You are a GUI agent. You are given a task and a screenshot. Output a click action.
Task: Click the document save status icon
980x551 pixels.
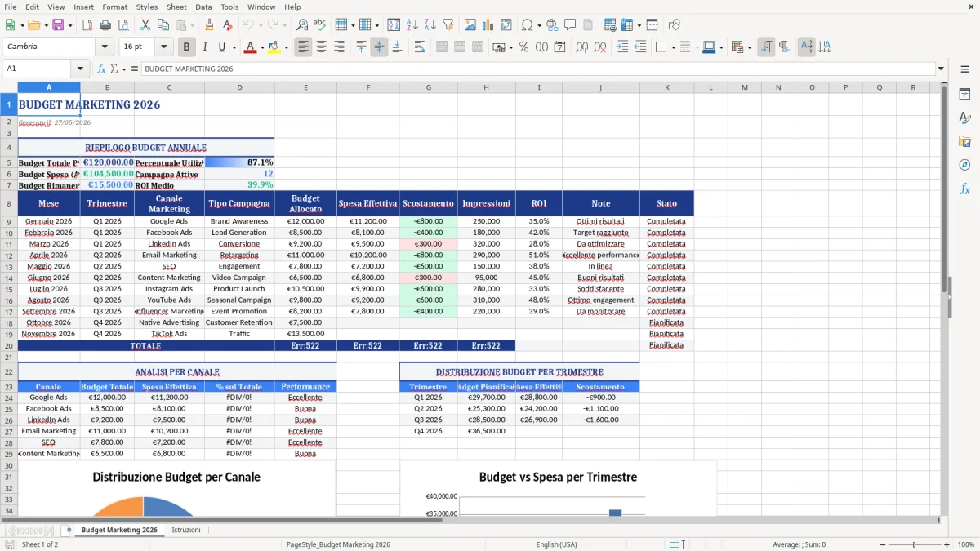(10, 544)
